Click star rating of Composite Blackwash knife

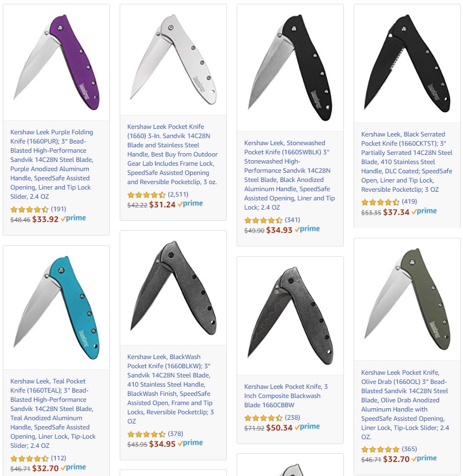263,418
